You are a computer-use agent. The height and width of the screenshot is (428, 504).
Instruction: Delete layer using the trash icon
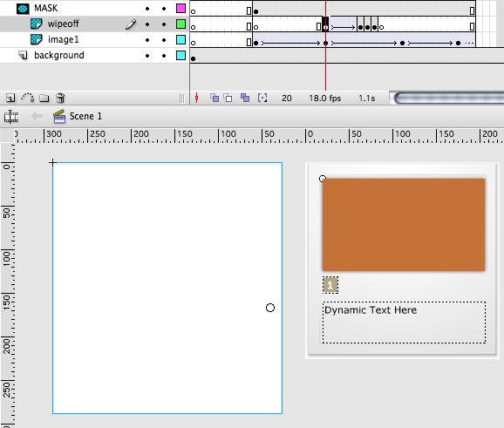point(60,98)
